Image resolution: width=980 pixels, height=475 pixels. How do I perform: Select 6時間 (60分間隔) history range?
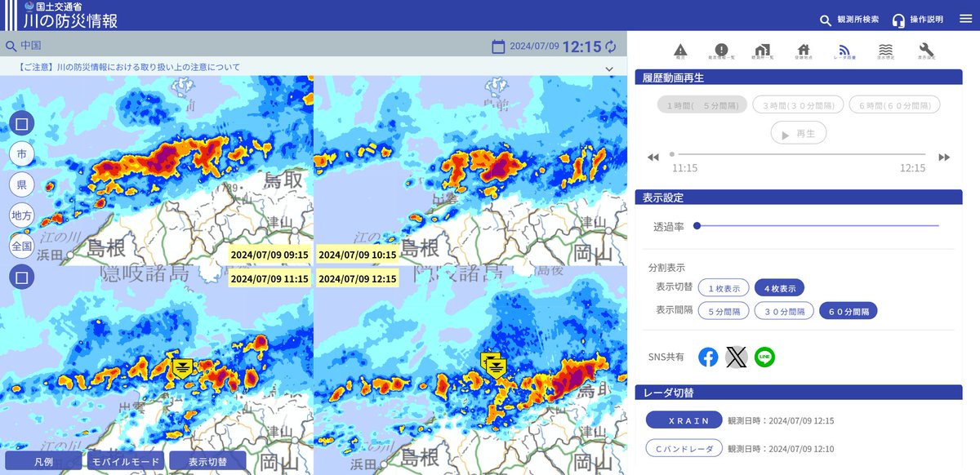tap(894, 104)
